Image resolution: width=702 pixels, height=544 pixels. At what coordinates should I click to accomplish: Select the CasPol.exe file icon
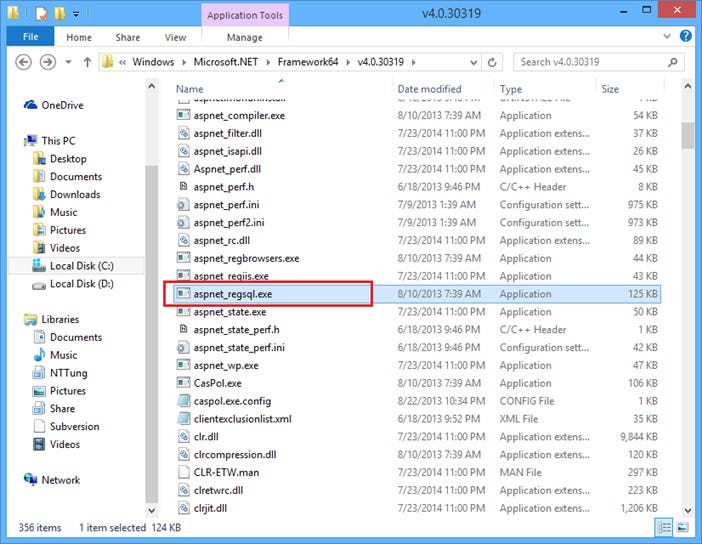[184, 383]
